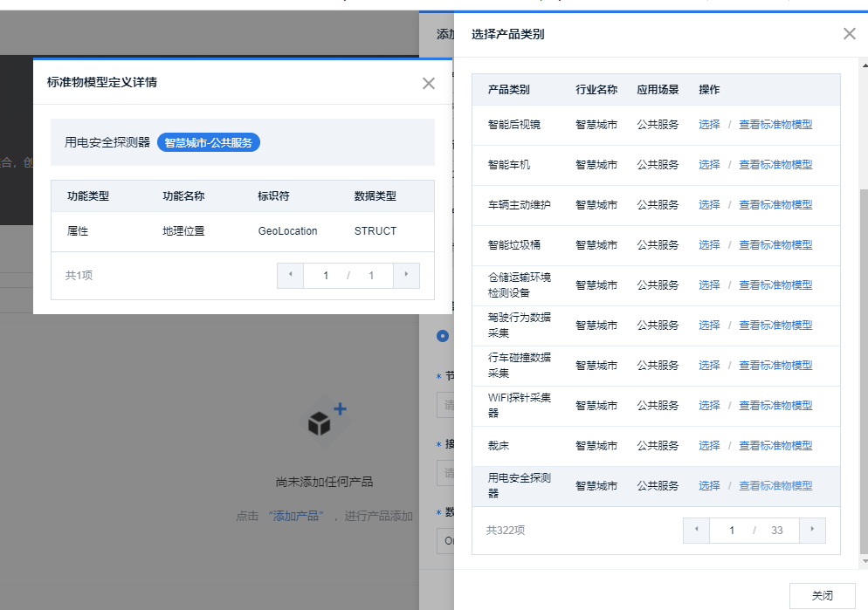This screenshot has width=868, height=610.
Task: Click the page number field in category pagination
Action: 732,530
